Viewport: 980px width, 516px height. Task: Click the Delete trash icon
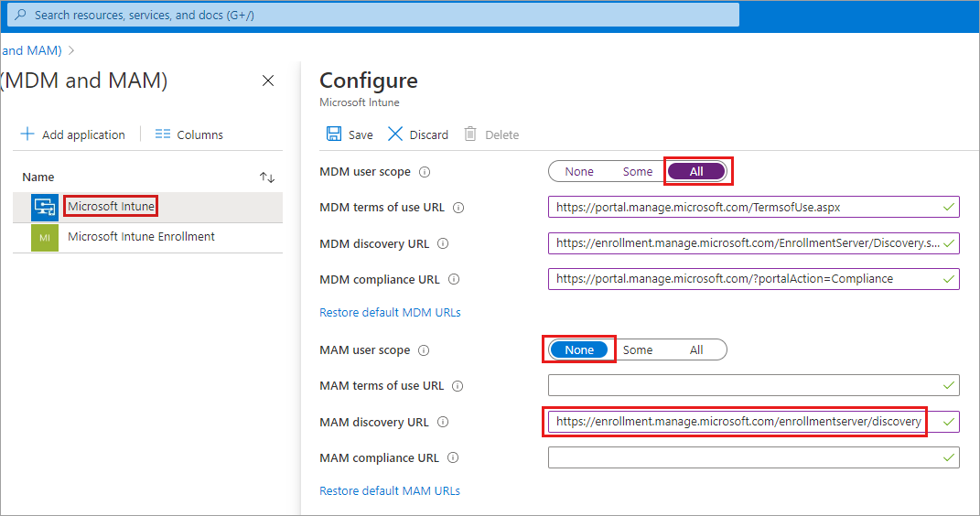point(470,134)
